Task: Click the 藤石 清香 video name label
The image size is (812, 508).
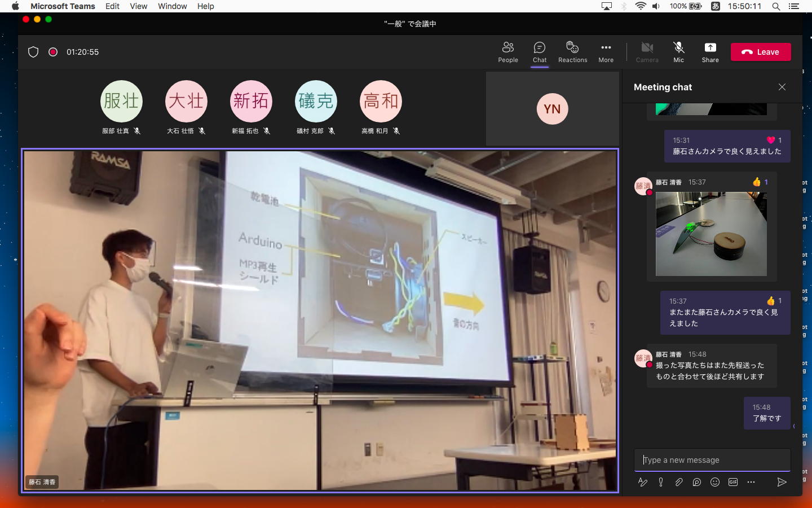Action: tap(42, 482)
